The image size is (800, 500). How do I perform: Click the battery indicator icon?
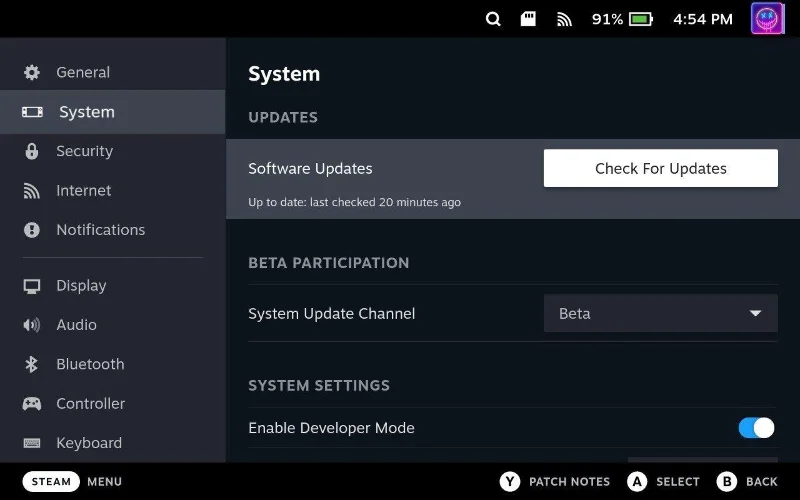[641, 19]
